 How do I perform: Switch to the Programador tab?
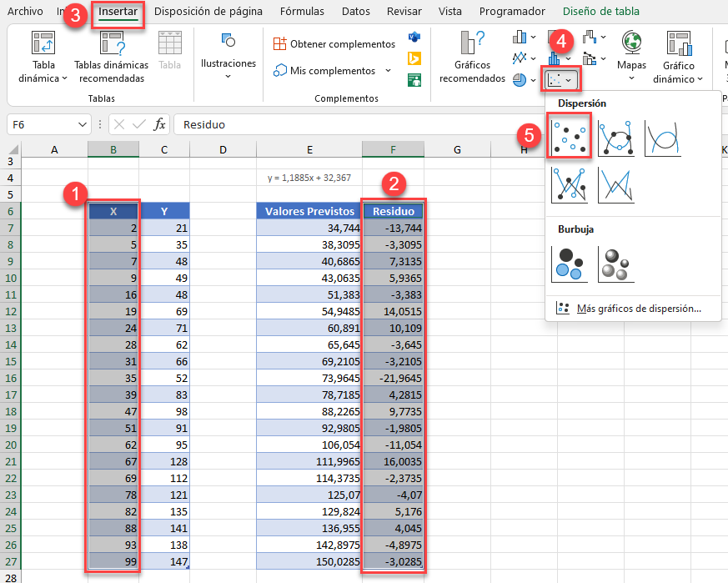[512, 11]
